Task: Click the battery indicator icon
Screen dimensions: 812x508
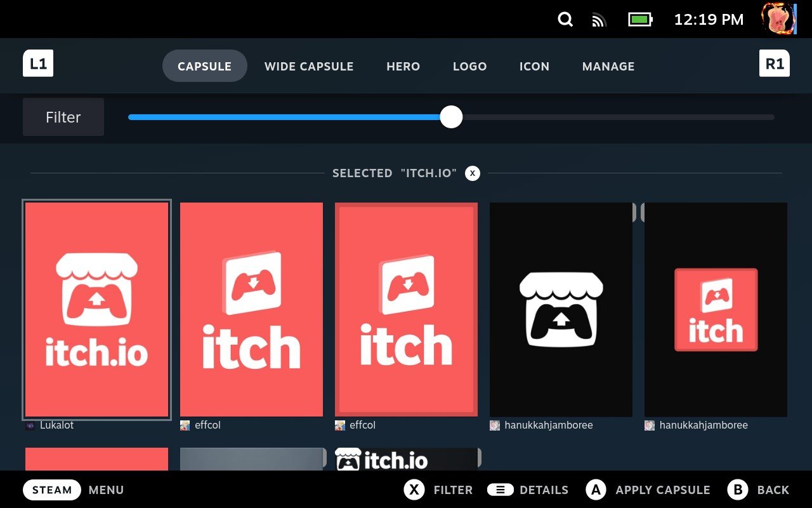Action: coord(638,19)
